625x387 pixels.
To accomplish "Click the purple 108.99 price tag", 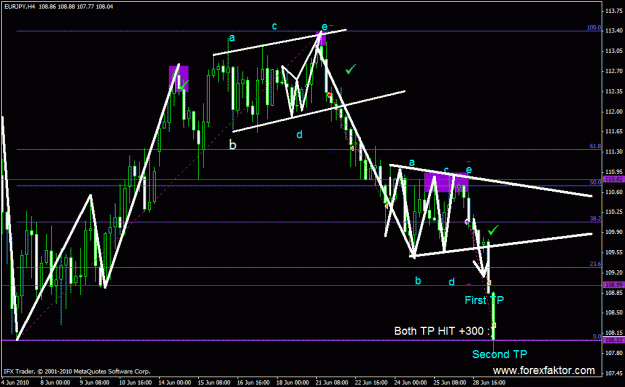I will pos(613,285).
